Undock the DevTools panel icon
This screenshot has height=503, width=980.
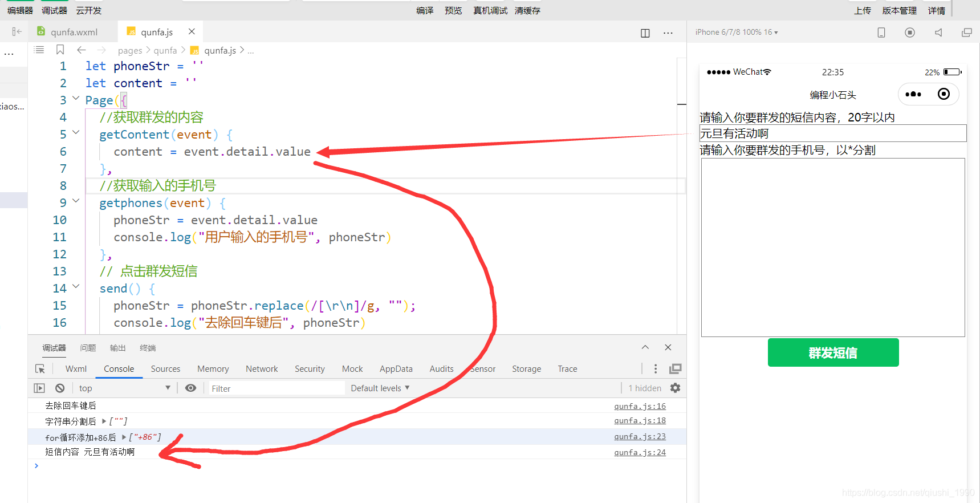(676, 369)
